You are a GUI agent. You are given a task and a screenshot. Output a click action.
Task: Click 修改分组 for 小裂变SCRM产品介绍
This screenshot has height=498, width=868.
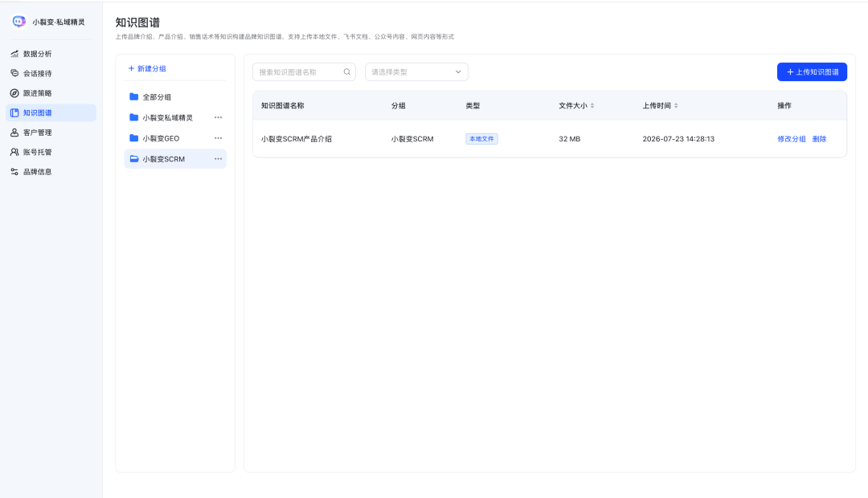(x=792, y=139)
